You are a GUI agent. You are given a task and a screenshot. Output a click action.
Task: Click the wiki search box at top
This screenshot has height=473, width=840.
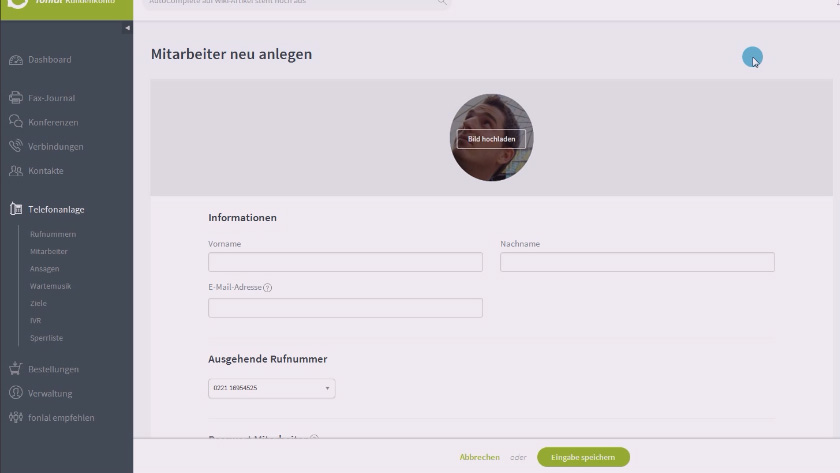click(x=297, y=3)
